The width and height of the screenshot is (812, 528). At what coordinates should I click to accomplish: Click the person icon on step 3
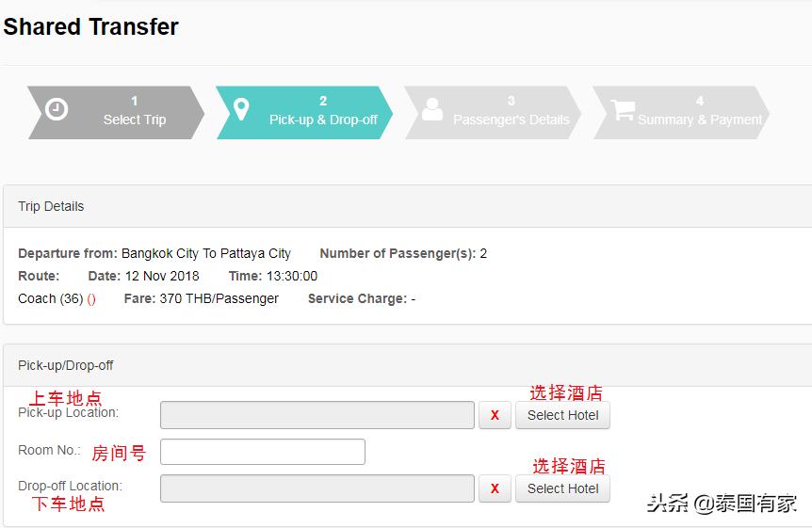(432, 109)
